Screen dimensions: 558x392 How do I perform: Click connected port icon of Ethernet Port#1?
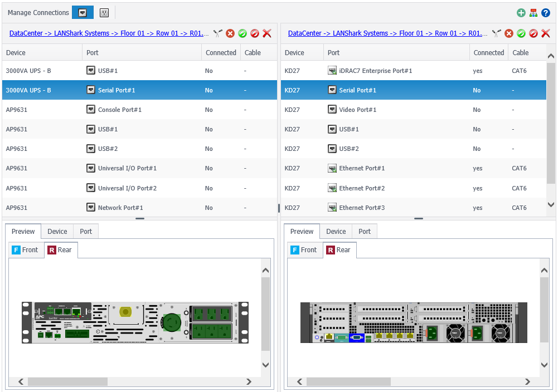(332, 168)
